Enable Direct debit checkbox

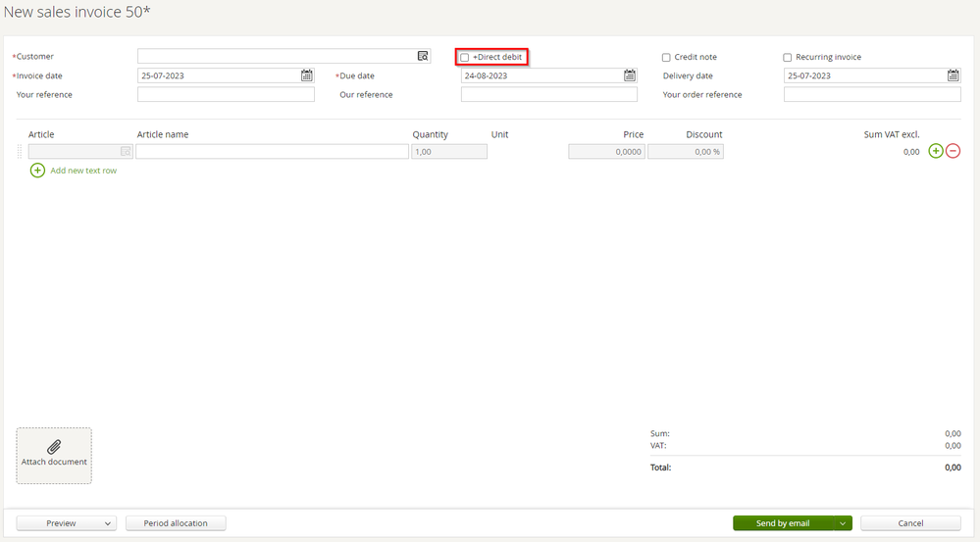tap(464, 58)
